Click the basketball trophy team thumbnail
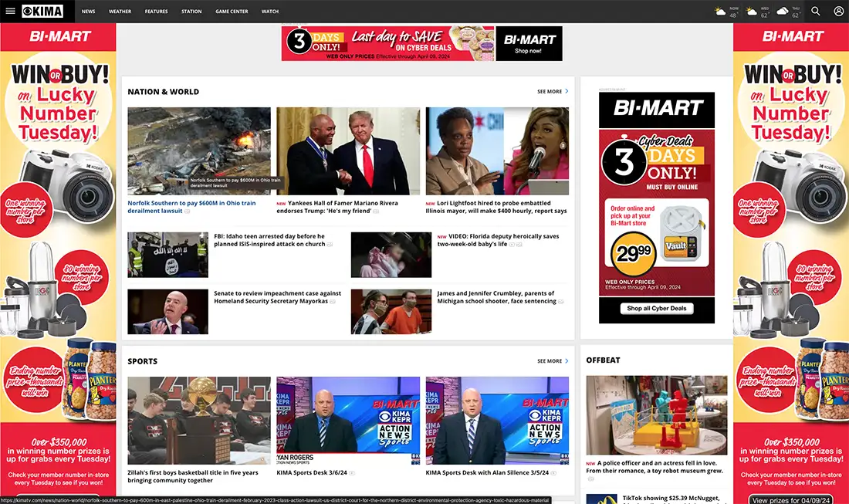This screenshot has height=504, width=849. pyautogui.click(x=199, y=421)
